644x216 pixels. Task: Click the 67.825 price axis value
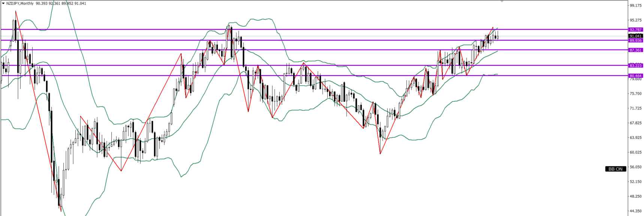(x=635, y=123)
